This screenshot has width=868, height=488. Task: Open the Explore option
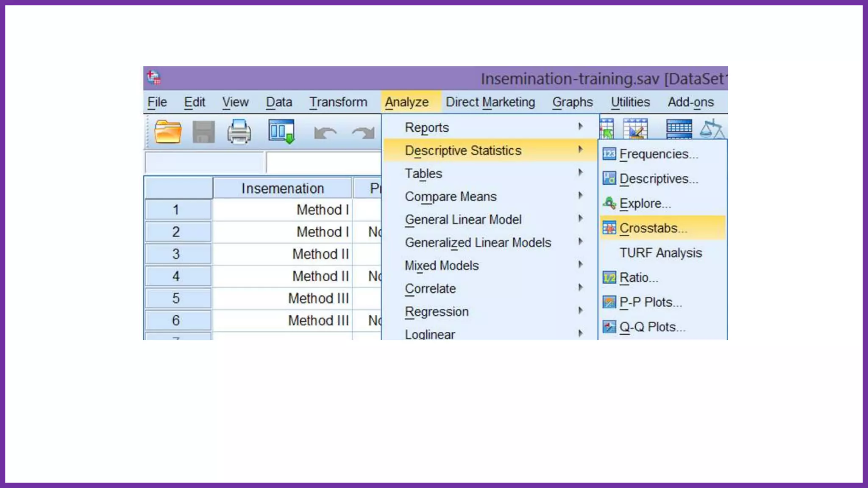pyautogui.click(x=645, y=204)
